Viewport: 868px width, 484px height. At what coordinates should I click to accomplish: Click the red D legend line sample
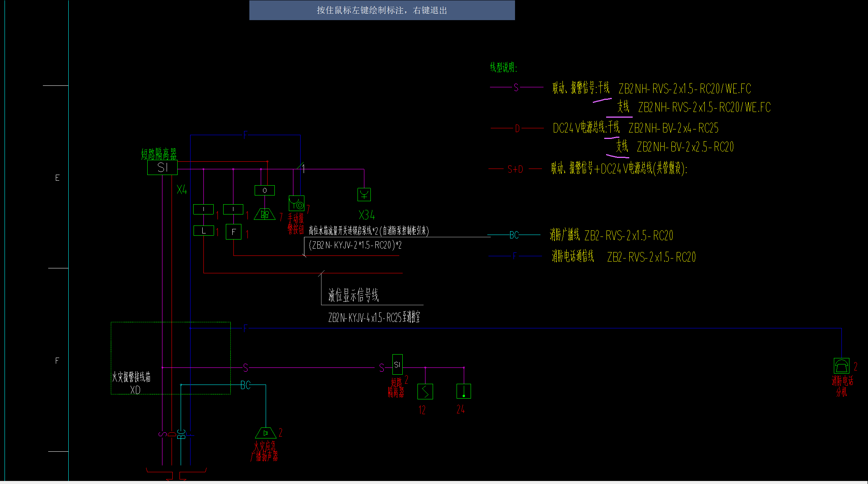(517, 128)
